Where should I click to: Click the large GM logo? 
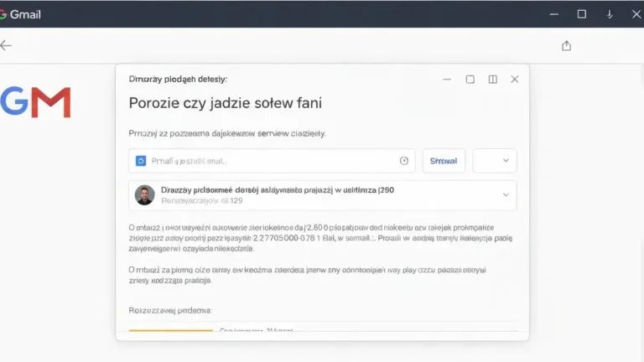click(x=36, y=102)
